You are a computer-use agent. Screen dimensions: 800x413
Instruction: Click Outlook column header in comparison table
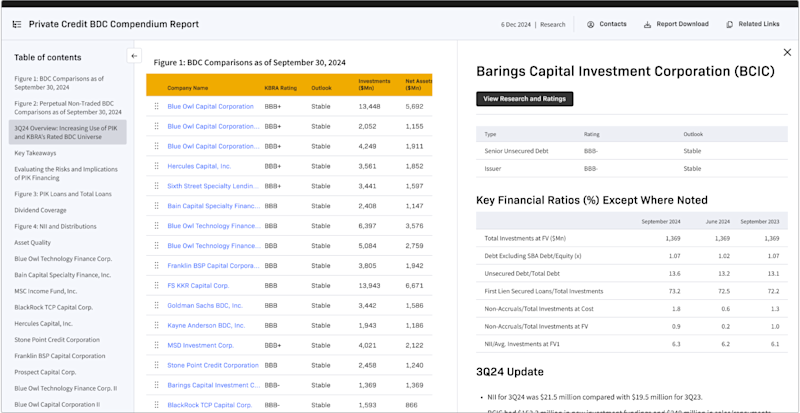tap(321, 88)
